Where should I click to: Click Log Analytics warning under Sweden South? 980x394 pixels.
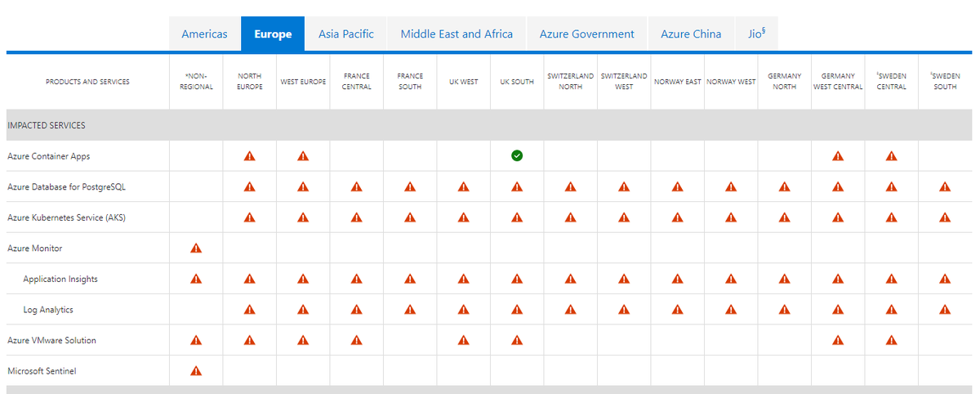pos(945,310)
